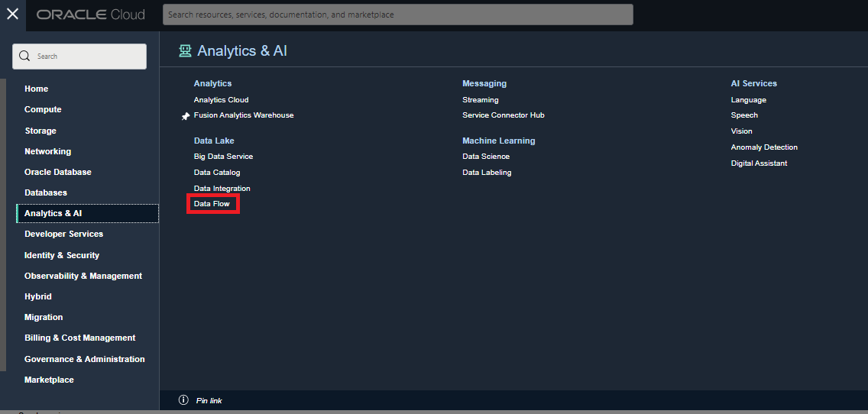
Task: Open the Data Integration link
Action: point(222,189)
